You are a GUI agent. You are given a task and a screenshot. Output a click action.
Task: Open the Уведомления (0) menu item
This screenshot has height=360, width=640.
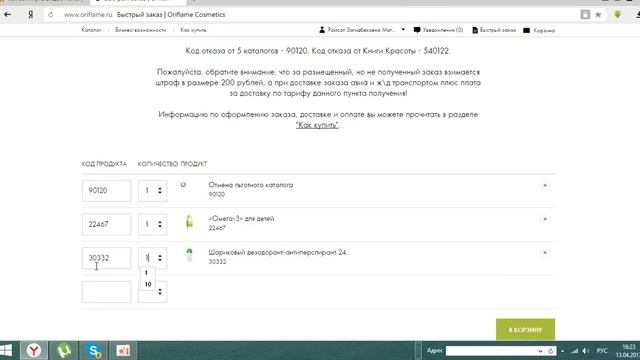coord(442,30)
